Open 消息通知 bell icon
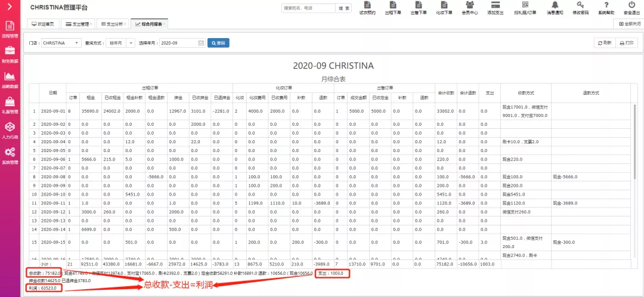The height and width of the screenshot is (297, 644). click(x=555, y=8)
